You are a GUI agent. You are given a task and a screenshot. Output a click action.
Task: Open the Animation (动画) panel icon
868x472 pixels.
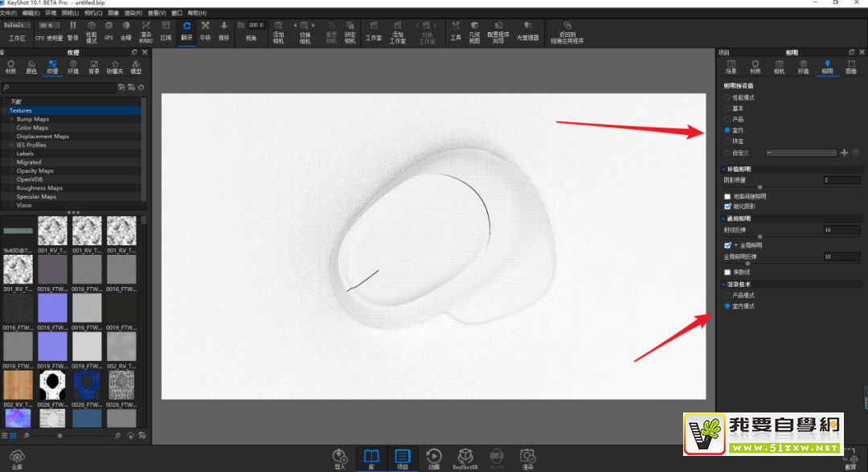coord(434,457)
